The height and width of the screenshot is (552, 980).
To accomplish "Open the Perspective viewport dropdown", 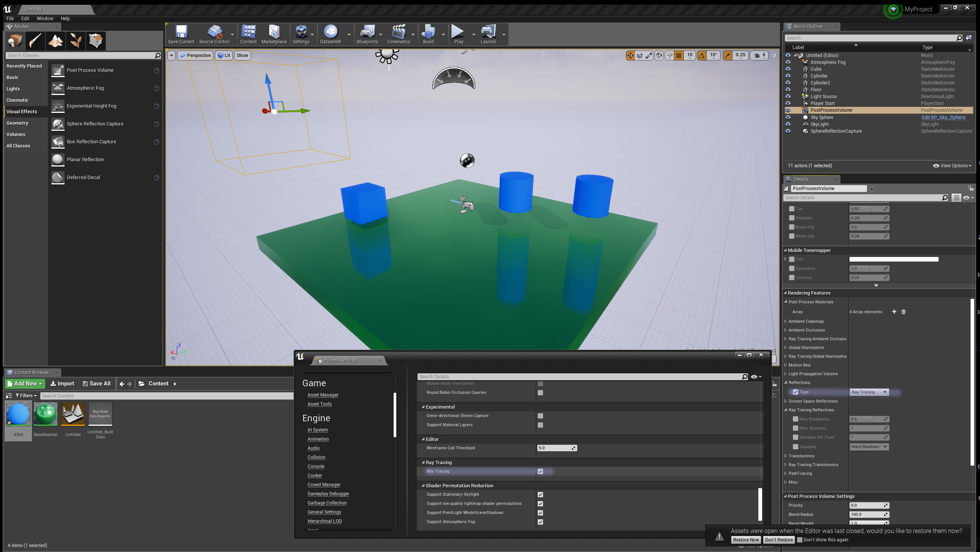I will (195, 55).
